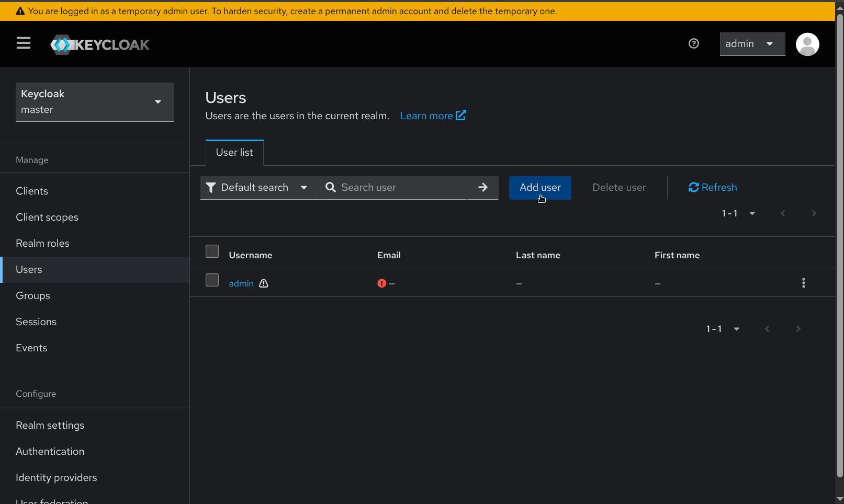Image resolution: width=844 pixels, height=504 pixels.
Task: Click the Username column header
Action: pyautogui.click(x=251, y=255)
